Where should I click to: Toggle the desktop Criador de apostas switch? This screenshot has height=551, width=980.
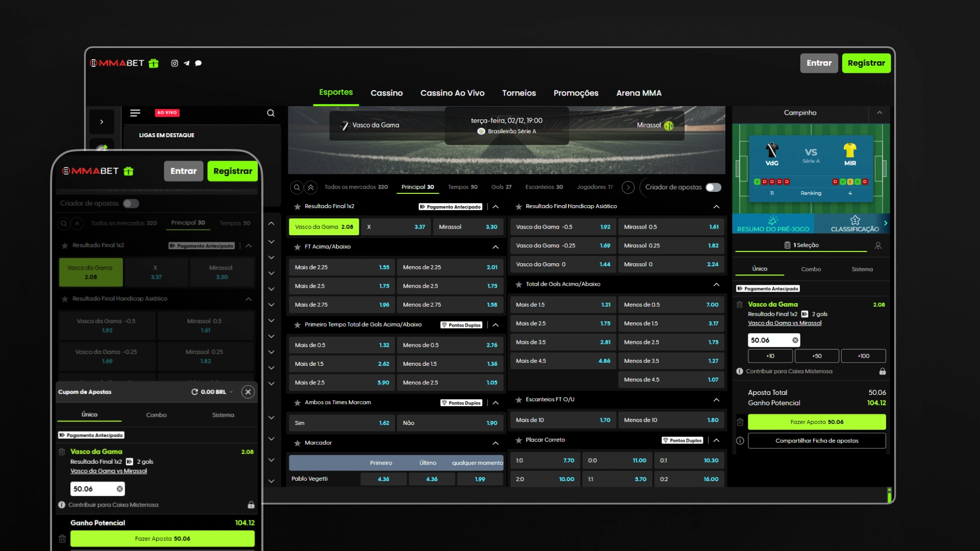[x=714, y=187]
